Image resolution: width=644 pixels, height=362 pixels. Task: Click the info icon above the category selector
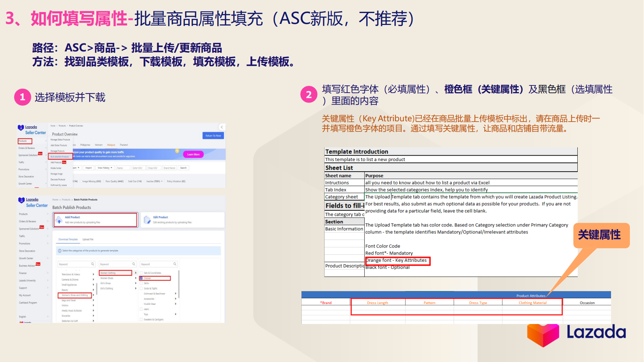(x=60, y=251)
